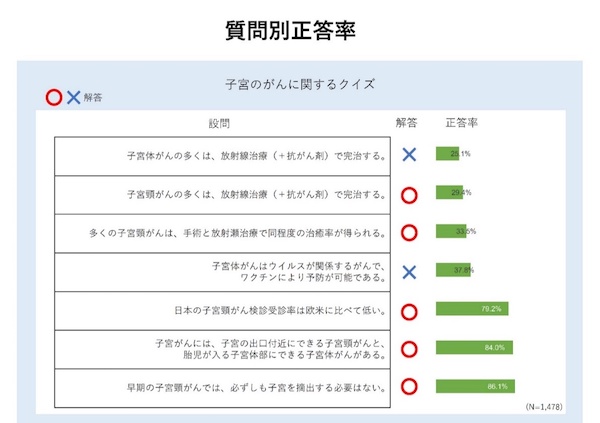Screen dimensions: 600x423
Task: Click the red circle answer beside the 84.0% bar
Action: [408, 349]
